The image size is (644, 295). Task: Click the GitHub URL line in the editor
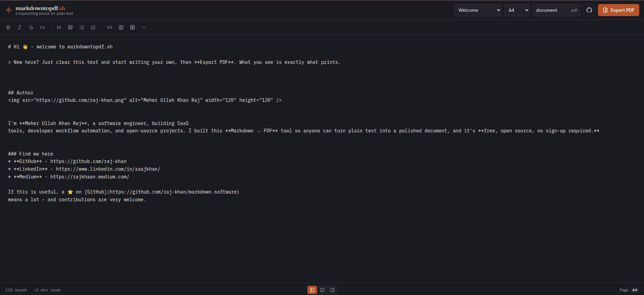pyautogui.click(x=67, y=161)
